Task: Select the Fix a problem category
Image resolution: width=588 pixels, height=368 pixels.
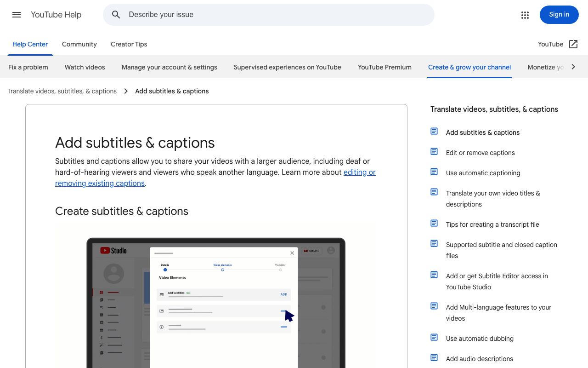Action: point(28,67)
